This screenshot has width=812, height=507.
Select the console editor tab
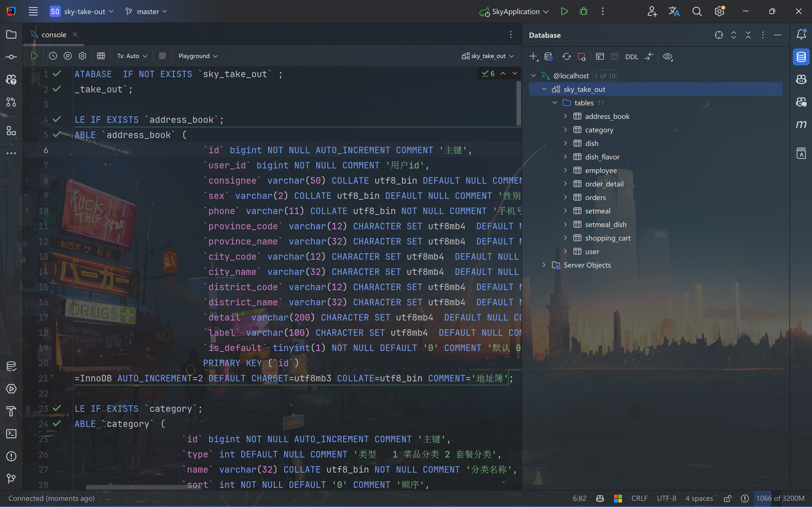tap(54, 35)
